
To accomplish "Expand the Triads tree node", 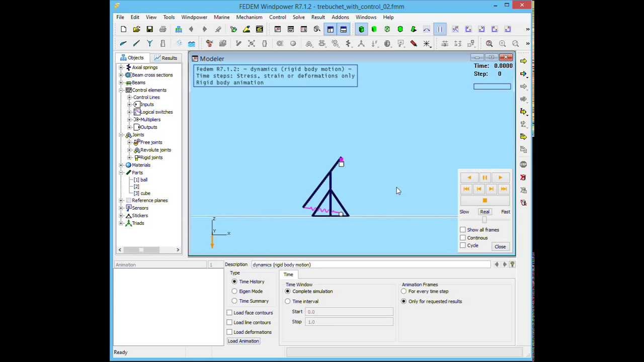I will [121, 223].
